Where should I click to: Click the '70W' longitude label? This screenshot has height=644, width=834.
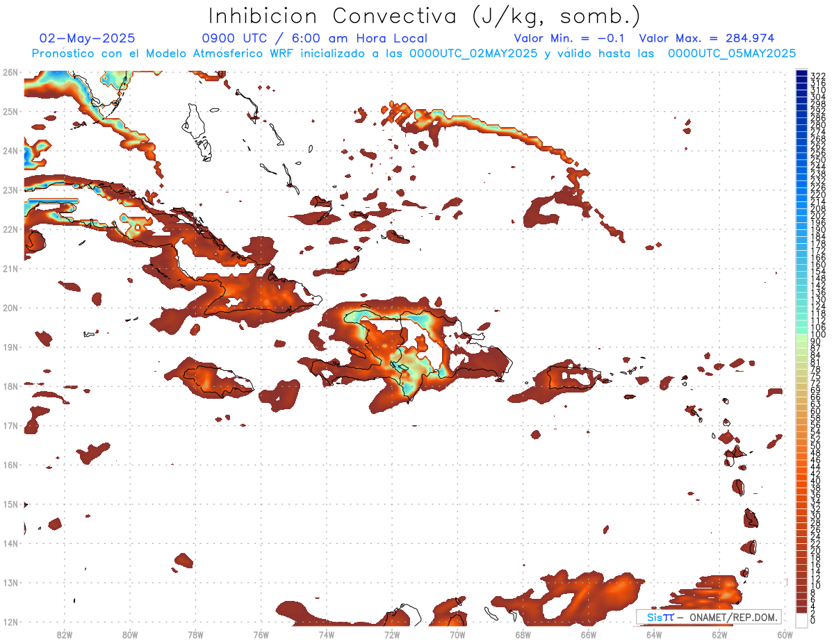click(457, 634)
